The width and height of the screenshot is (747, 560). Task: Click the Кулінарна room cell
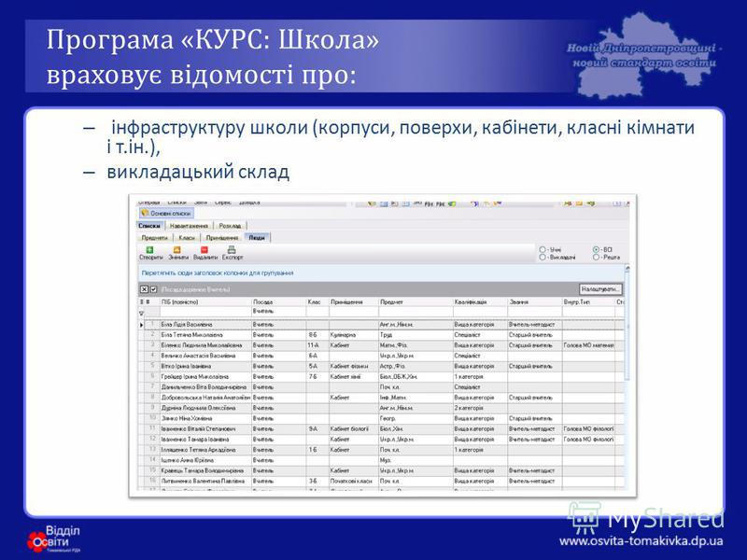(354, 335)
